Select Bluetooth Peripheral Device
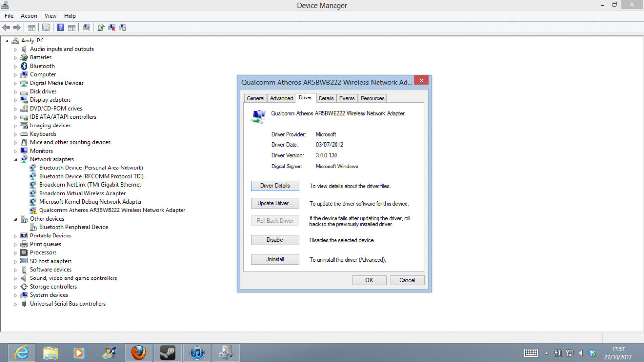 coord(74,227)
